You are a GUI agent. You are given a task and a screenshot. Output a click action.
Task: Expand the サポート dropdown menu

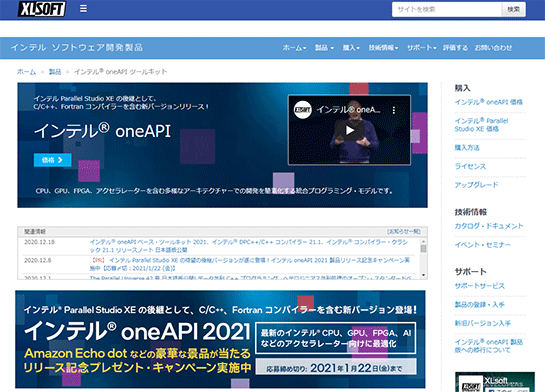[x=421, y=48]
